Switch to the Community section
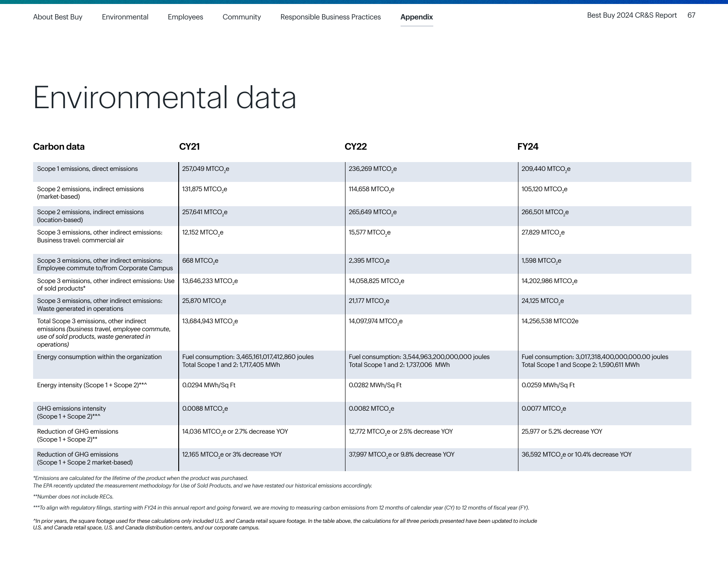This screenshot has width=728, height=563. point(242,17)
